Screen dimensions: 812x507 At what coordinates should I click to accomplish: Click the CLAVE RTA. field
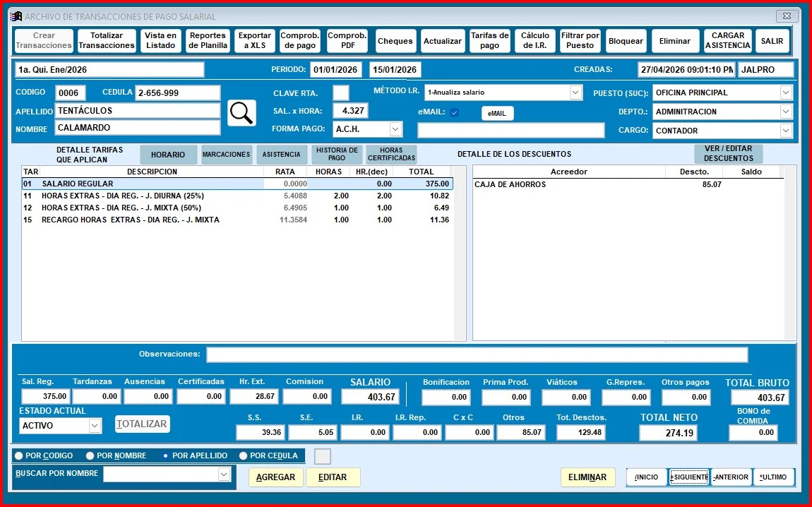pyautogui.click(x=341, y=93)
